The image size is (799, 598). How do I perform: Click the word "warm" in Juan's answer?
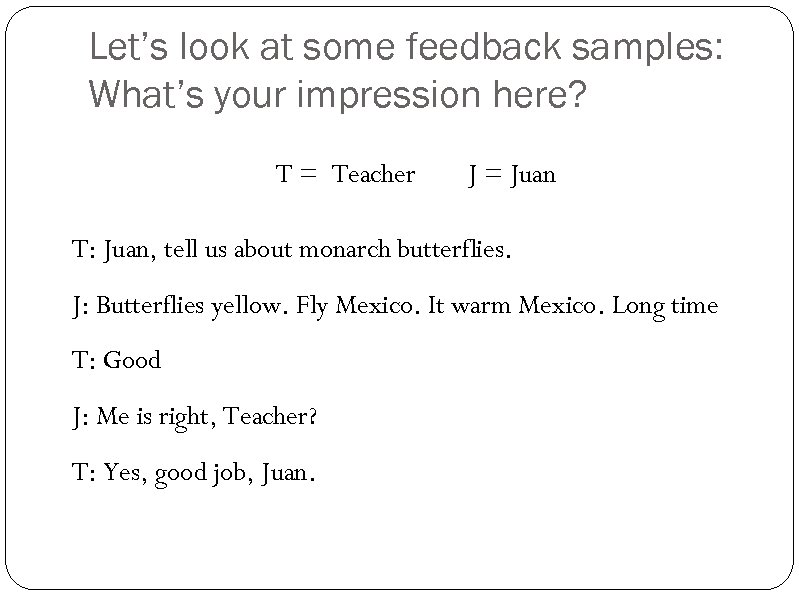click(481, 305)
